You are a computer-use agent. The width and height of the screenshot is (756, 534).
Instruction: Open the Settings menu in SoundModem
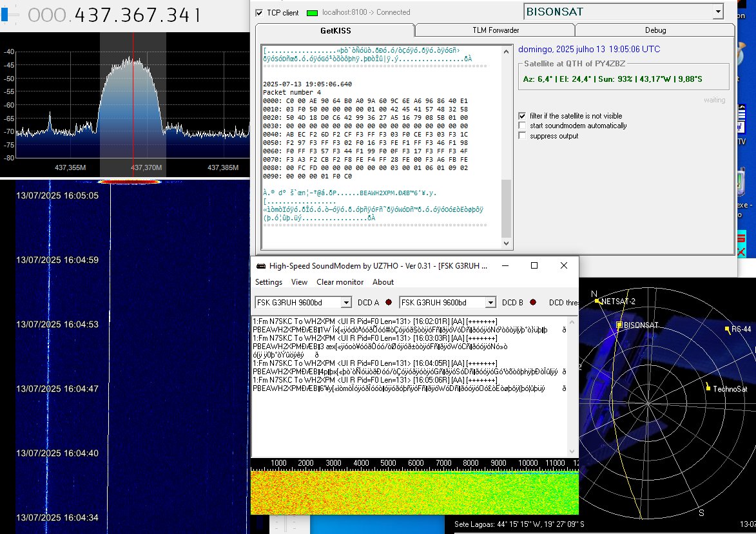[268, 282]
